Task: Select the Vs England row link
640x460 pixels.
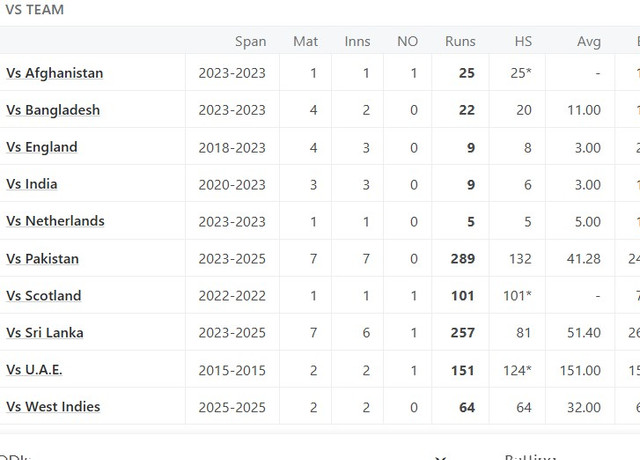Action: [x=42, y=147]
